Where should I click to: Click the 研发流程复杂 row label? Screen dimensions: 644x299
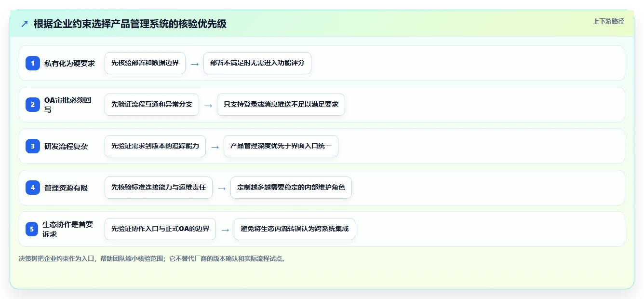66,146
